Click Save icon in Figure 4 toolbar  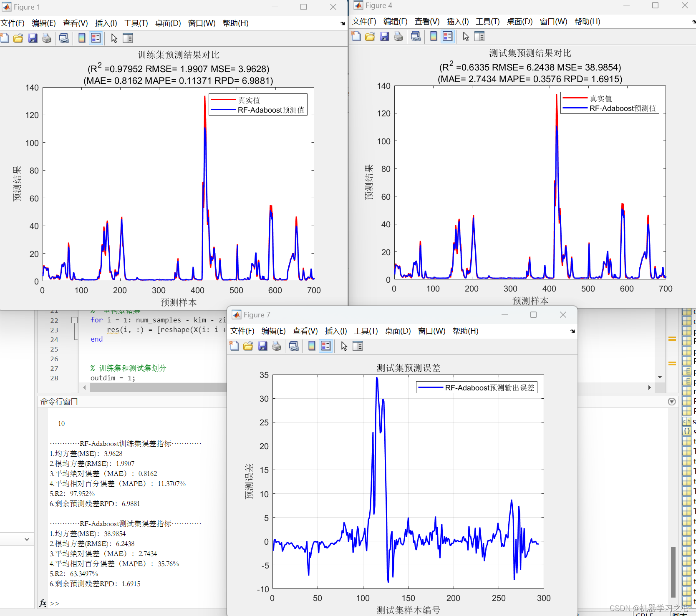coord(384,37)
